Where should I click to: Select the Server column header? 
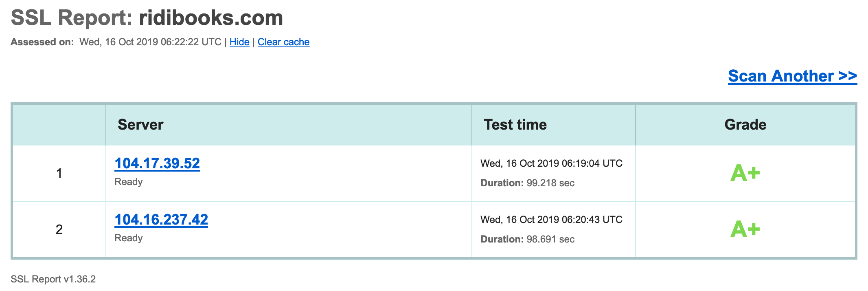[x=140, y=125]
